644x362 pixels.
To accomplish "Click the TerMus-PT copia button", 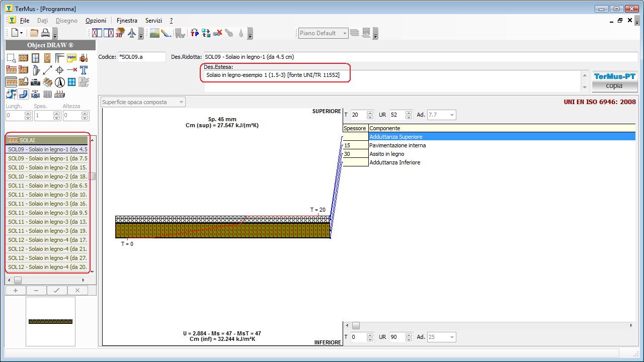I will tap(614, 81).
